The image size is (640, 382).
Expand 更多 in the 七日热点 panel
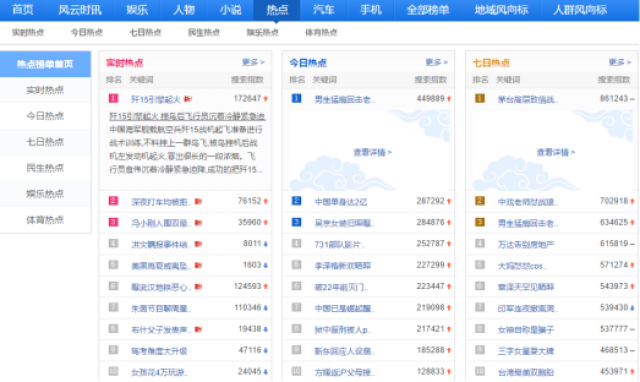tap(620, 62)
